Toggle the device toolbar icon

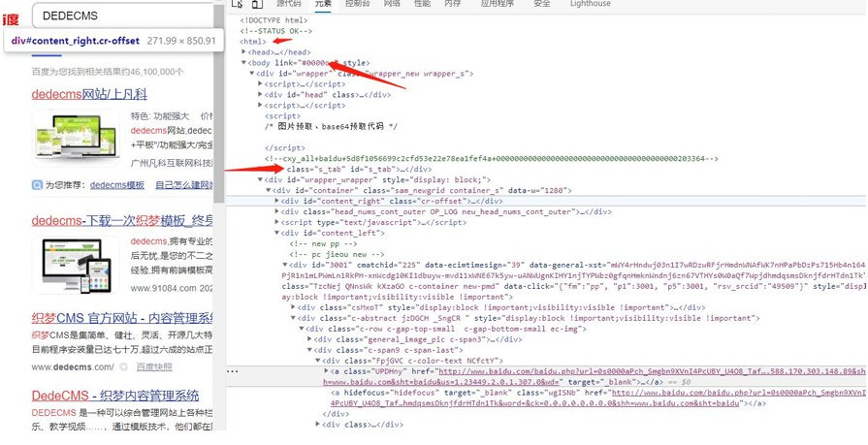click(x=257, y=4)
